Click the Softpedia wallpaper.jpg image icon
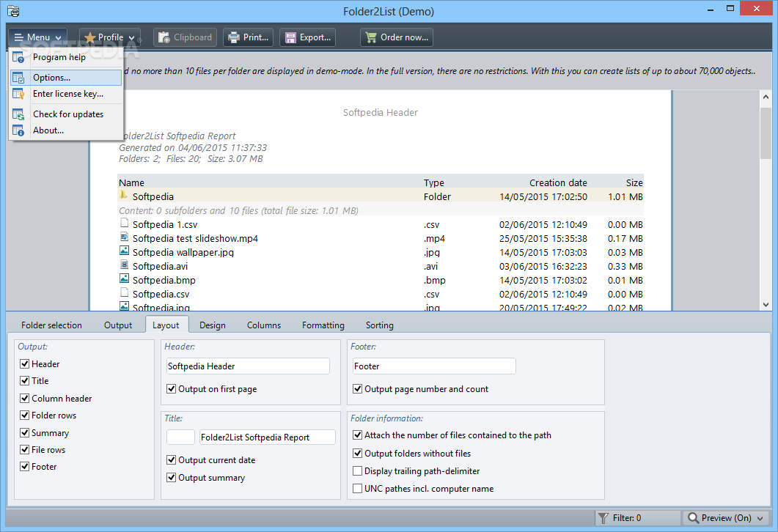The height and width of the screenshot is (532, 778). coord(124,251)
